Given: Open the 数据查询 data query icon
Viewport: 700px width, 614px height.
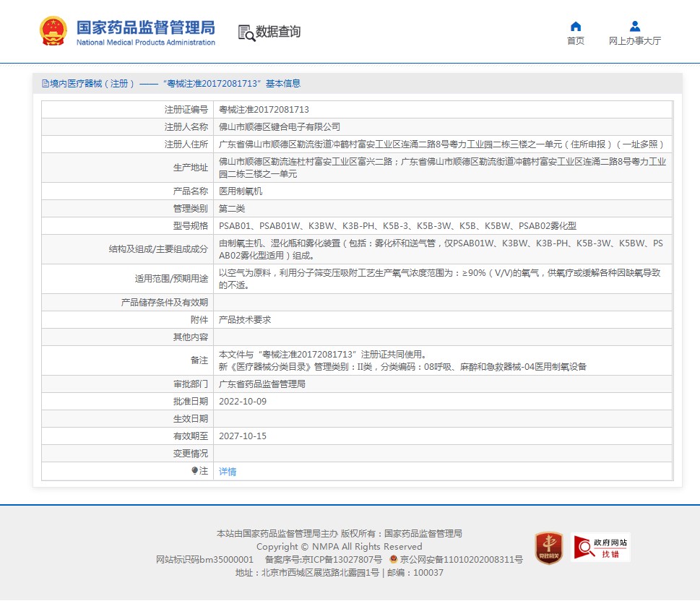Looking at the screenshot, I should tap(246, 33).
